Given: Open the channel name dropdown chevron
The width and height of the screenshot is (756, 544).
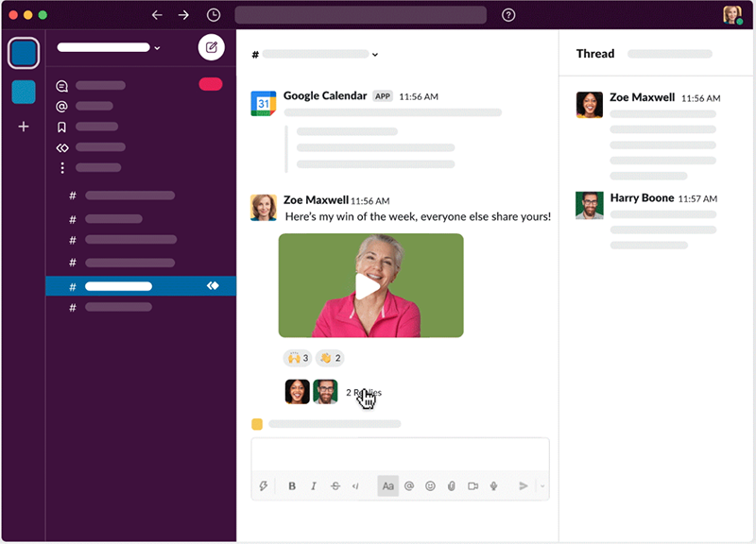Looking at the screenshot, I should pyautogui.click(x=375, y=55).
